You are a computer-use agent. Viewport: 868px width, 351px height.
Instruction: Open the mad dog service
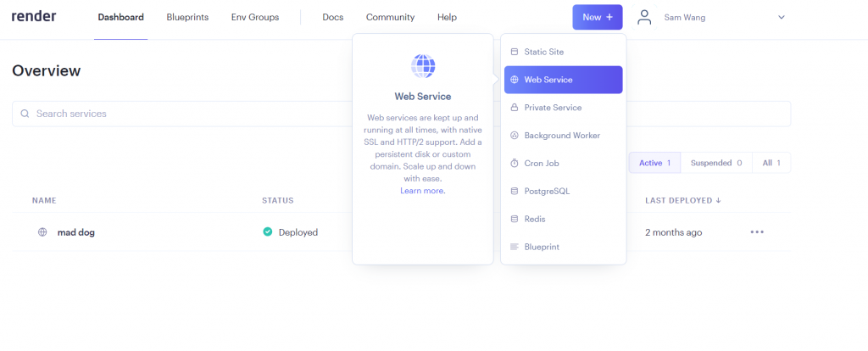[75, 232]
